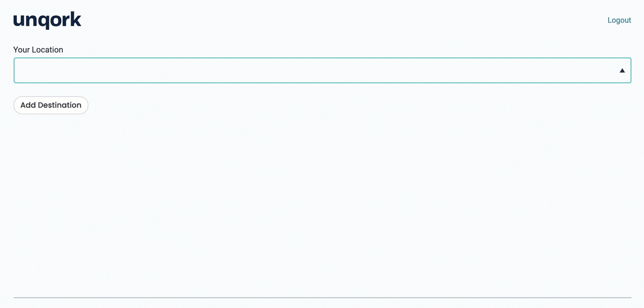Click the letter k in unqork brand
Image resolution: width=644 pixels, height=308 pixels.
pos(76,19)
